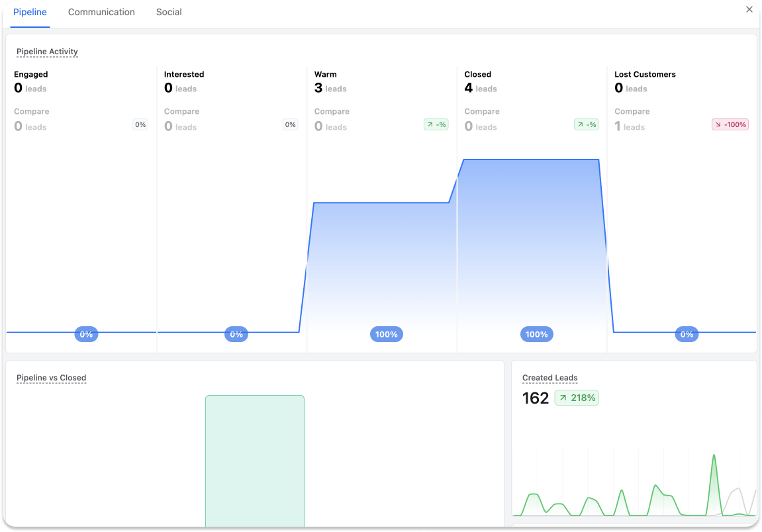Click the green -% badge under Closed
Viewport: 762px width, 532px height.
point(586,124)
